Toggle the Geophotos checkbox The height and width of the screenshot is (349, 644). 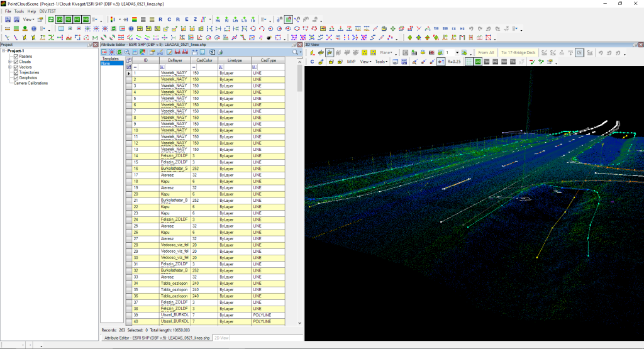click(16, 77)
